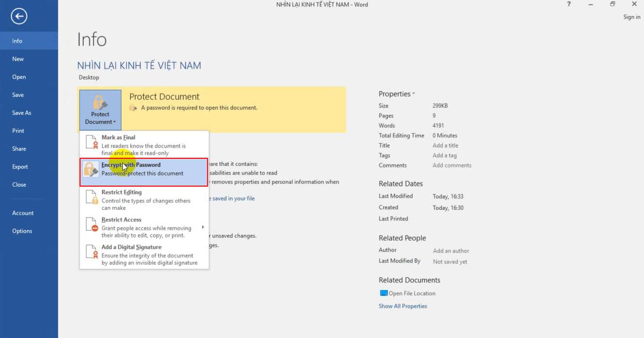Click Add a title in Properties
Image resolution: width=644 pixels, height=338 pixels.
point(444,145)
